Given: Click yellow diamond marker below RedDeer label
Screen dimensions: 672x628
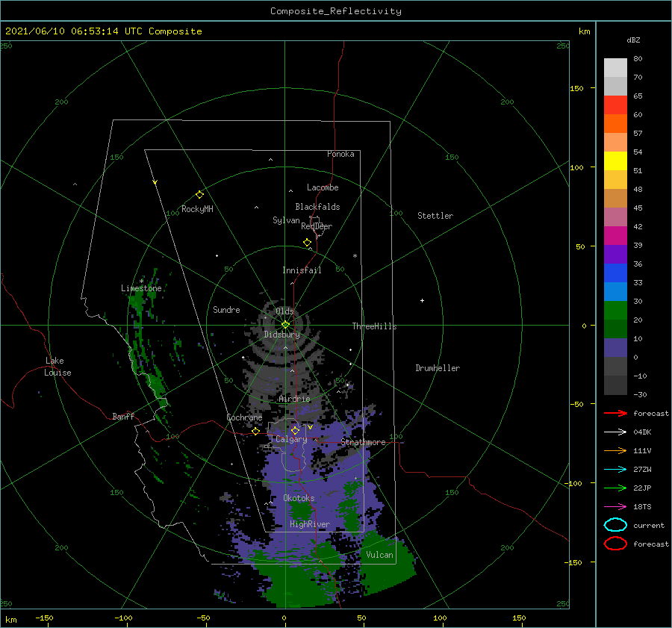Looking at the screenshot, I should [308, 243].
